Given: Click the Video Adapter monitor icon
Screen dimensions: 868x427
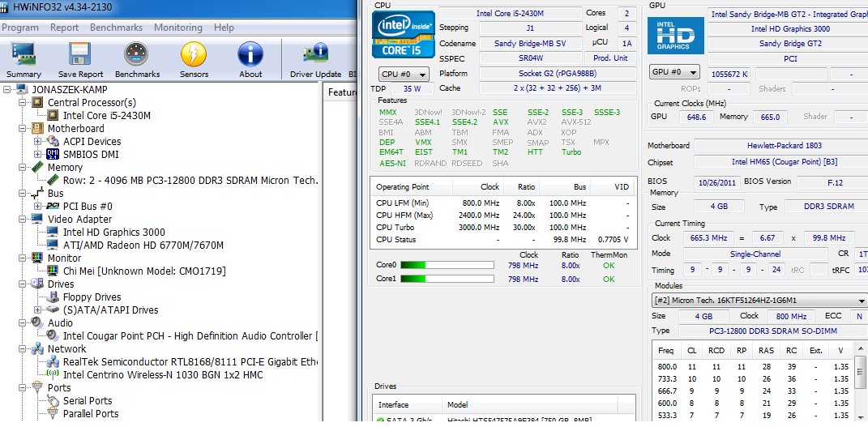Looking at the screenshot, I should point(38,219).
